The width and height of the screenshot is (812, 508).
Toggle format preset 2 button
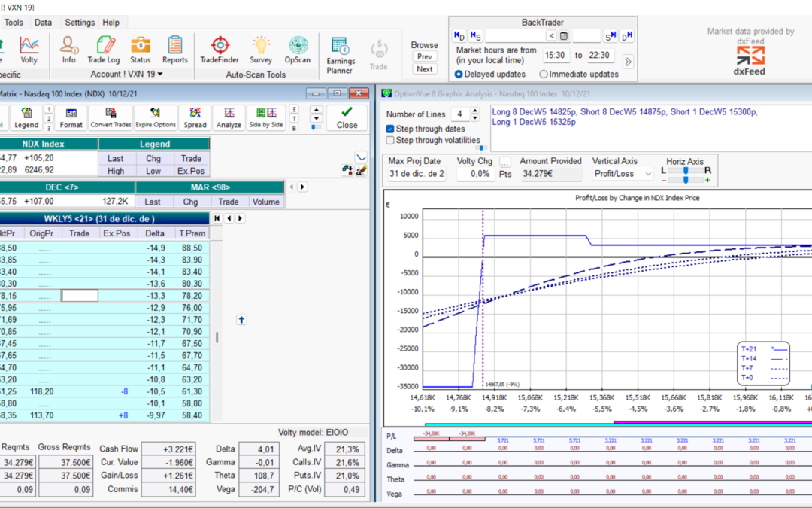[49, 118]
